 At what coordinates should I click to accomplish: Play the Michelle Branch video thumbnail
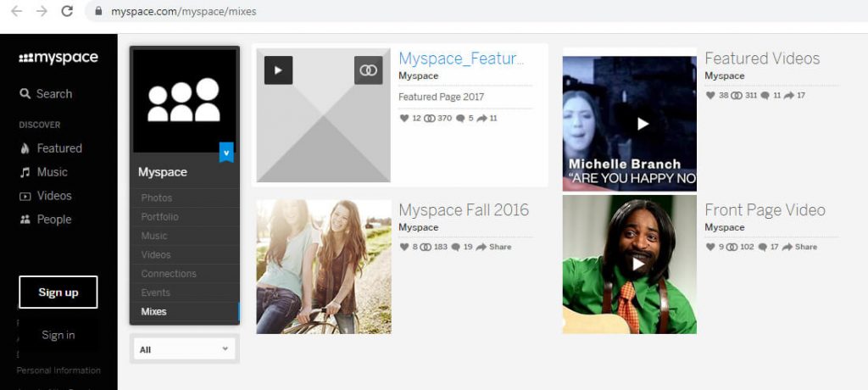click(630, 124)
